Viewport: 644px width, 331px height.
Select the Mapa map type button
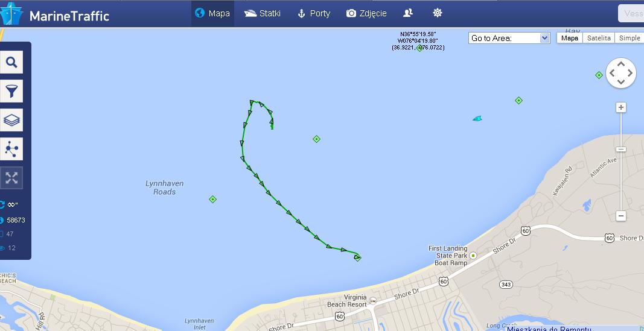point(570,38)
